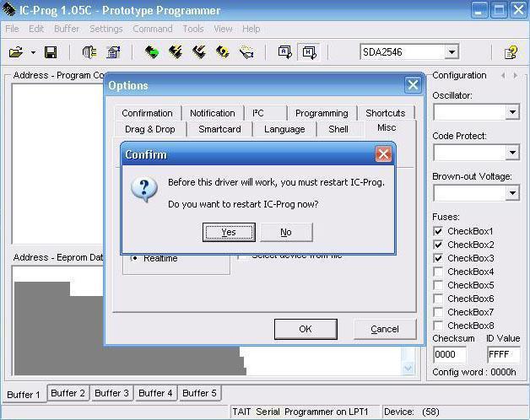Enable the CheckBox7 fuse

[x=438, y=312]
